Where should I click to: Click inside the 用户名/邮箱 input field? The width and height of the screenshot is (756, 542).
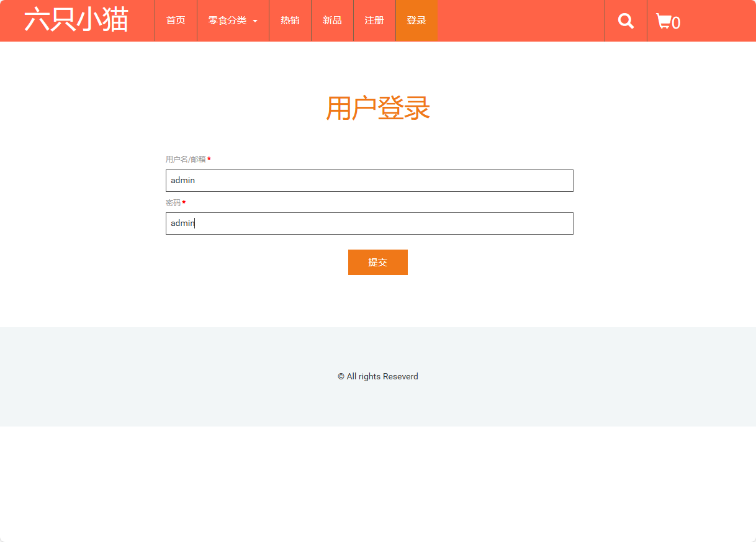[369, 180]
